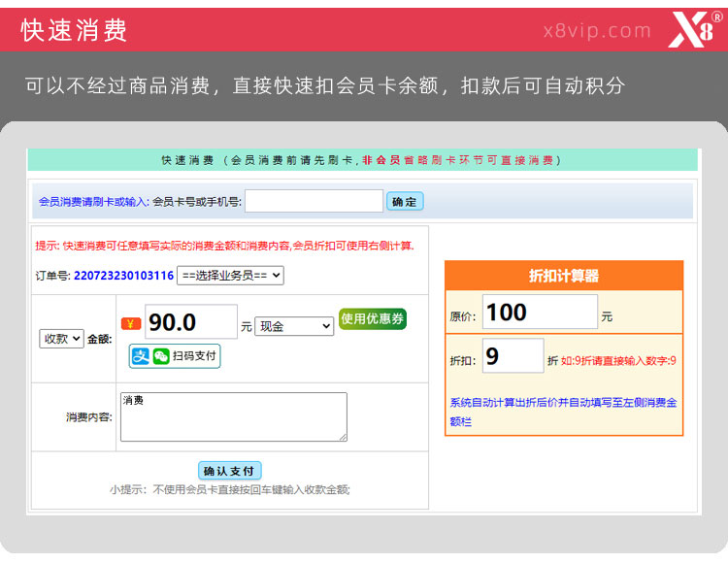Click the X8 logo in the header

point(695,29)
